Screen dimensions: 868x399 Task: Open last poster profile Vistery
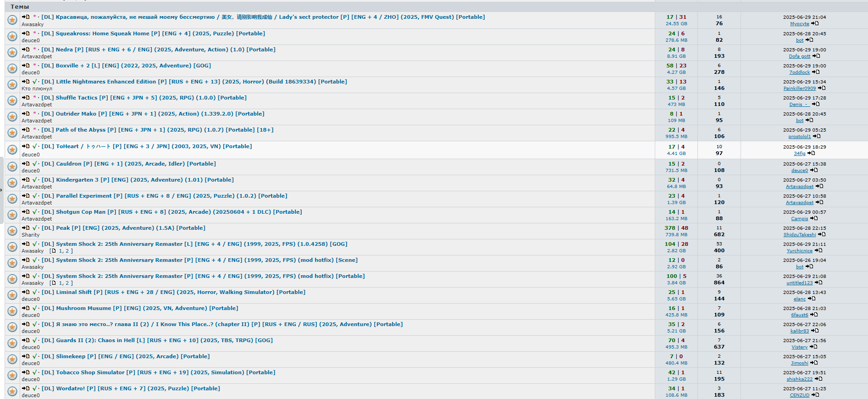click(800, 347)
